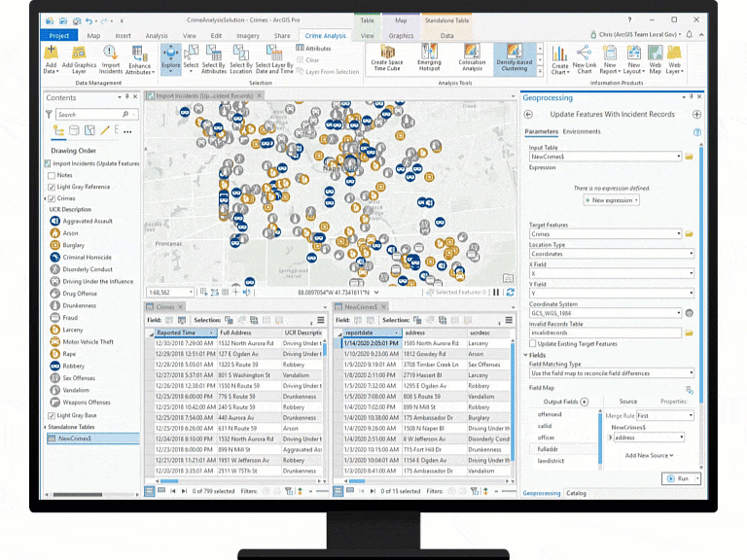Clear the current selection
This screenshot has height=560, width=747.
pos(308,60)
